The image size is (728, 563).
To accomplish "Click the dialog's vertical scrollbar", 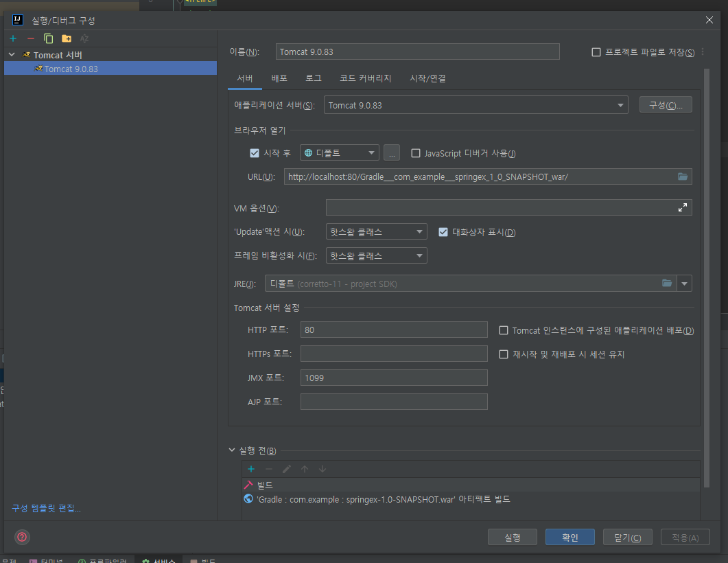I will [x=707, y=278].
